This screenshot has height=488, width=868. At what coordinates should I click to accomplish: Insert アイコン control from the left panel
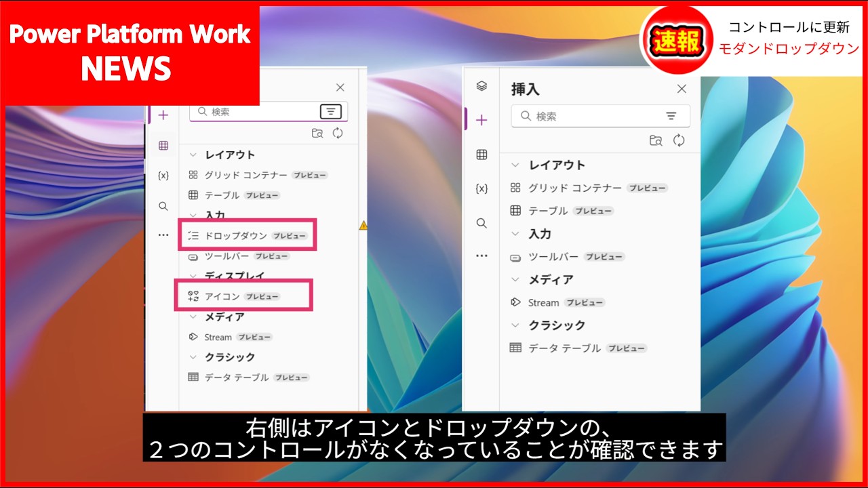pos(234,296)
